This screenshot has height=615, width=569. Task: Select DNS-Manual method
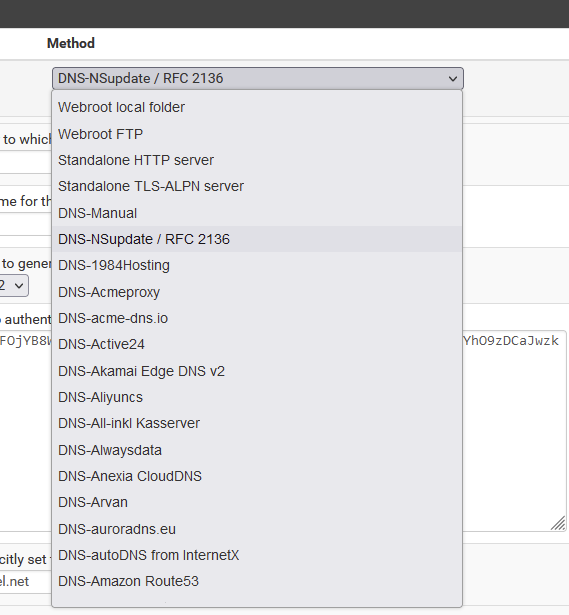(257, 213)
